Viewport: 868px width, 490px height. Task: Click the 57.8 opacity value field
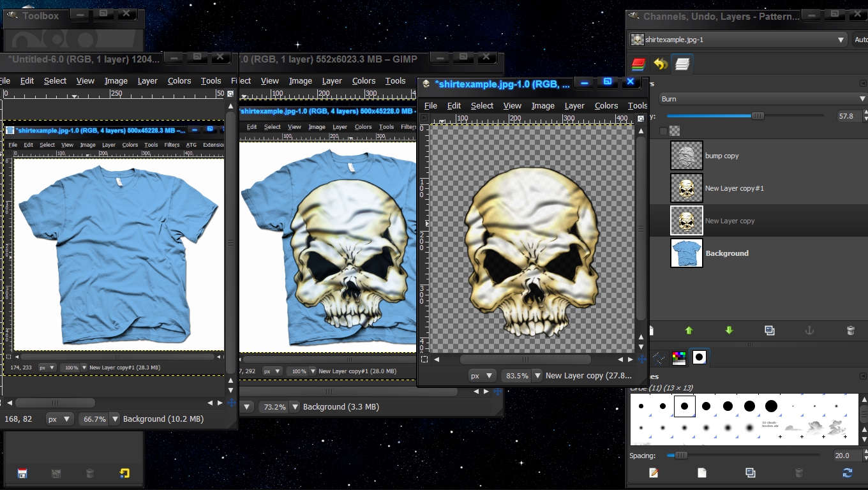point(848,116)
